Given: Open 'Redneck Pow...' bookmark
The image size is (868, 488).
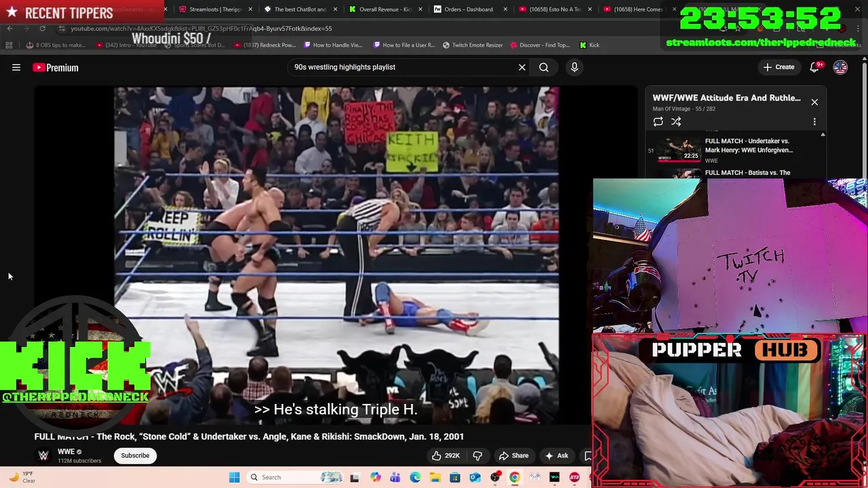Looking at the screenshot, I should point(266,45).
